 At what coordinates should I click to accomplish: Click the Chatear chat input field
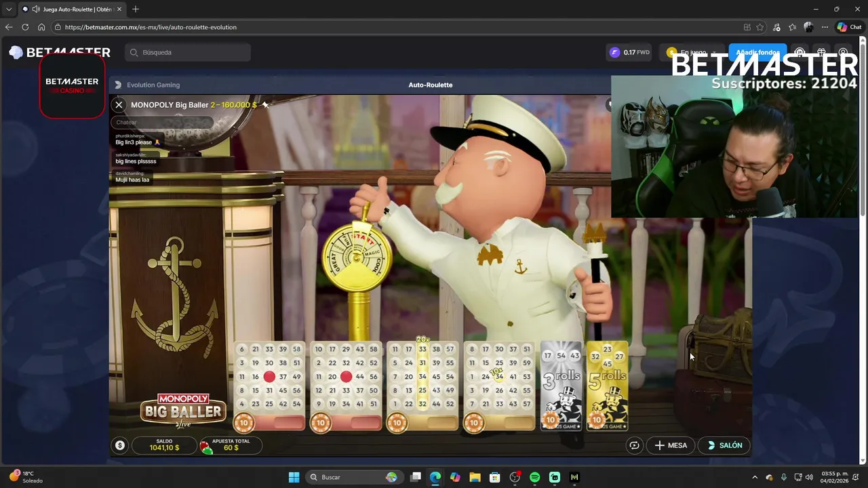click(x=163, y=123)
